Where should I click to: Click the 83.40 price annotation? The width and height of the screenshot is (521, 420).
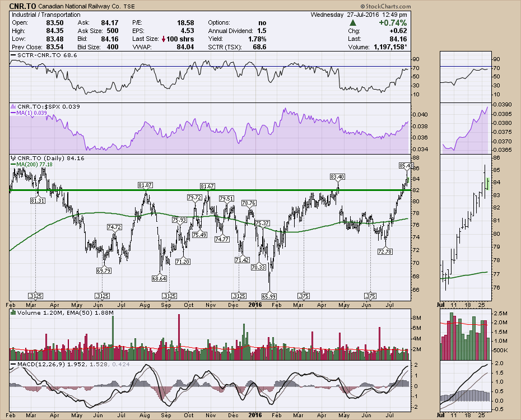pyautogui.click(x=337, y=176)
